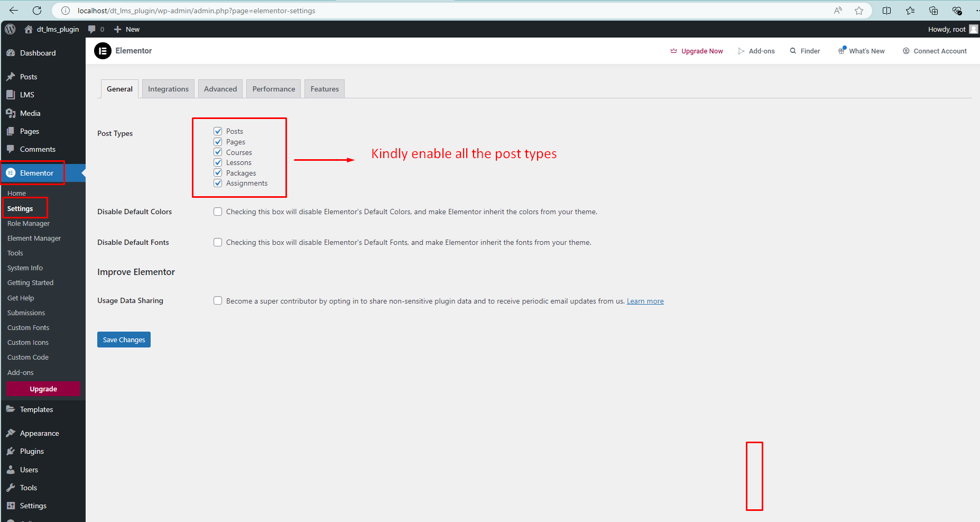Open Elementor Home submenu item
980x522 pixels.
coord(16,194)
